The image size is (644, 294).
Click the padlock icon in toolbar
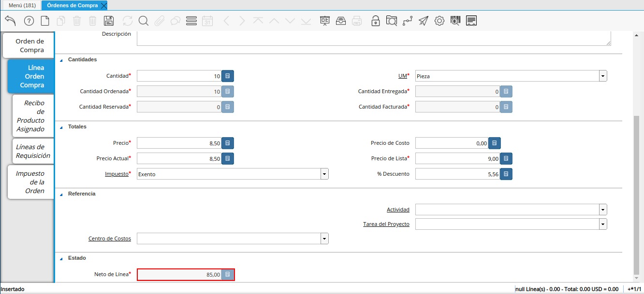click(x=375, y=21)
